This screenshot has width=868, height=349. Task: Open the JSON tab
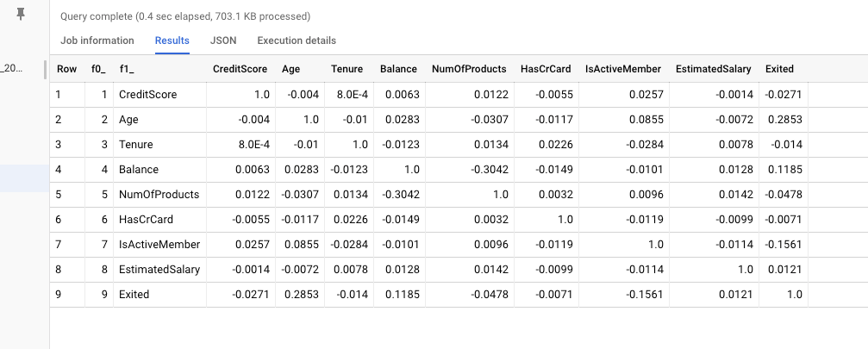pyautogui.click(x=223, y=41)
